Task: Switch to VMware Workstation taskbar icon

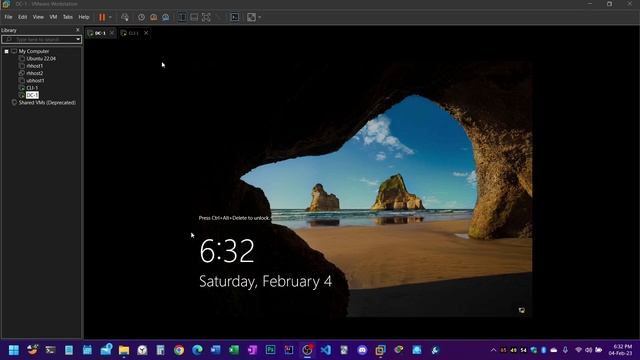Action: 380,350
